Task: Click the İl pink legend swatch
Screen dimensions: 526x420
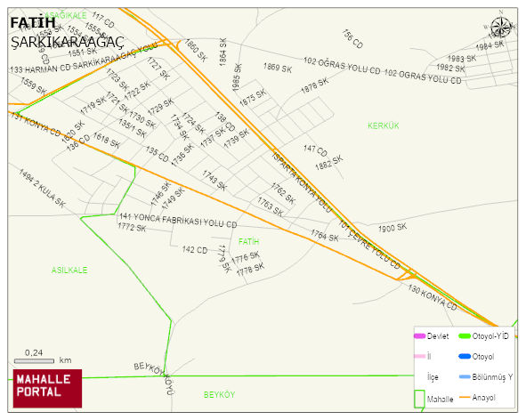Action: (x=420, y=356)
